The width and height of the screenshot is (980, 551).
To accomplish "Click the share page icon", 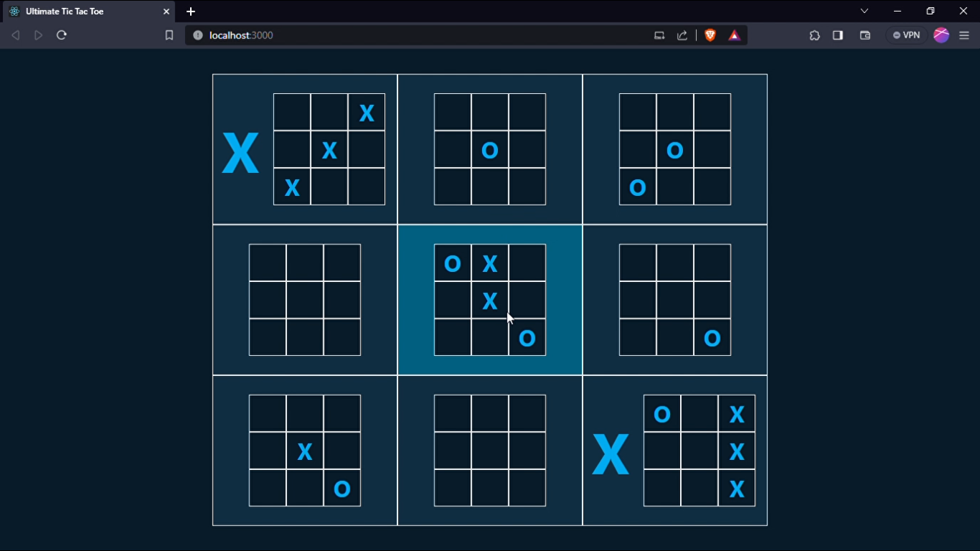I will tap(682, 35).
